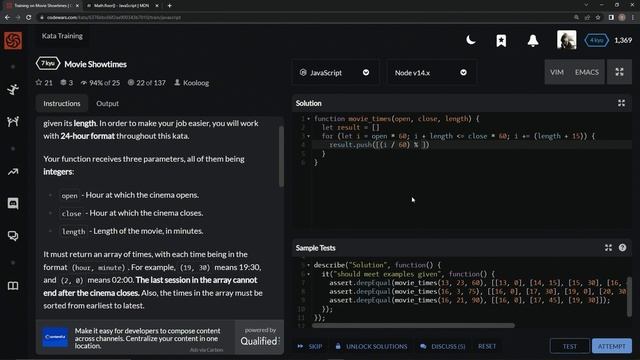This screenshot has width=640, height=360.
Task: Open the Docs book icon in sidebar
Action: (13, 286)
